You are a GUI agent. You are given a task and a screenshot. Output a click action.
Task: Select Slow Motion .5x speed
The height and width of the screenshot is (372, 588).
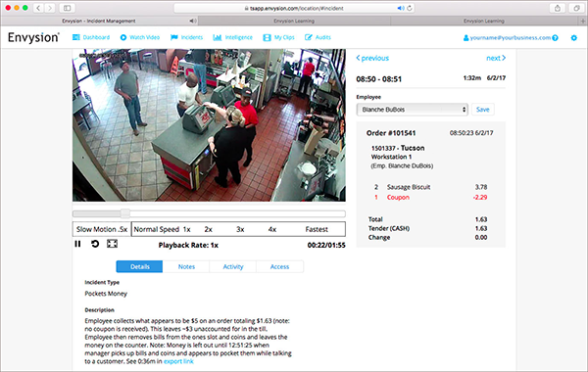102,229
